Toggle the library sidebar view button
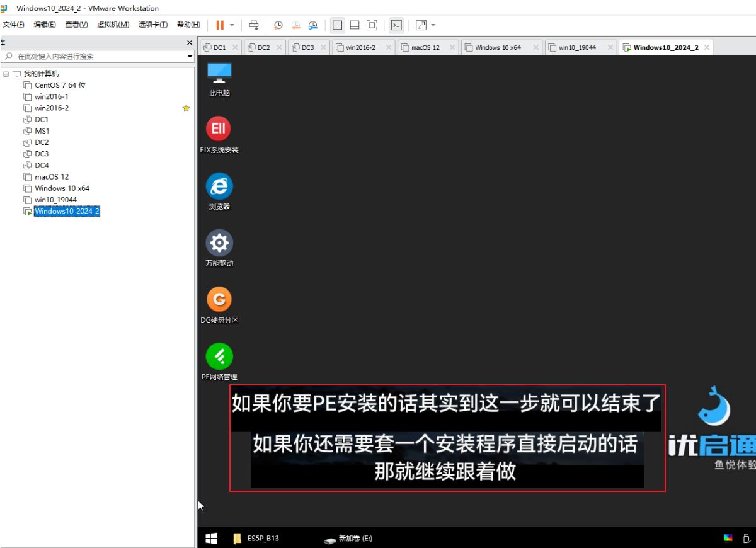This screenshot has height=548, width=756. [x=338, y=25]
